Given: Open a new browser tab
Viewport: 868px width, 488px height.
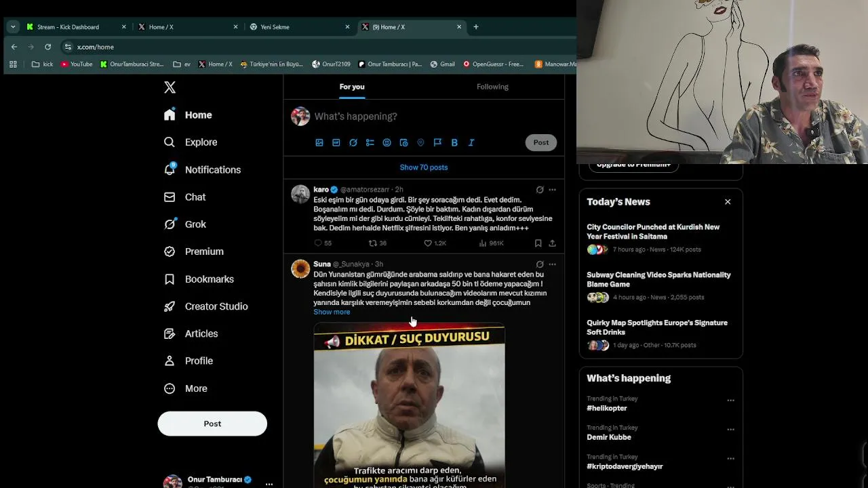Looking at the screenshot, I should click(476, 27).
